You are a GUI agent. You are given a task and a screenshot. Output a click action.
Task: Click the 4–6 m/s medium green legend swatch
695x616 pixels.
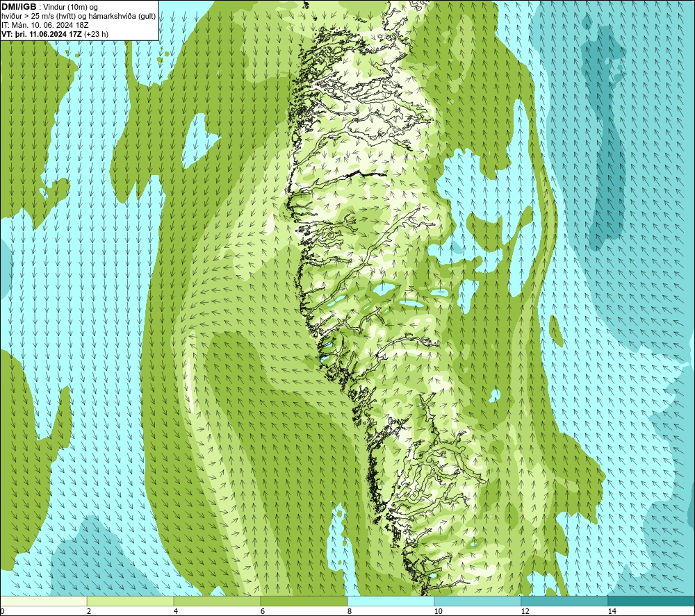pos(217,601)
